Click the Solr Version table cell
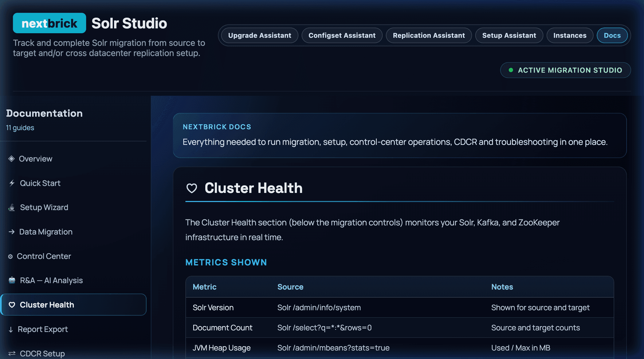 [x=213, y=308]
